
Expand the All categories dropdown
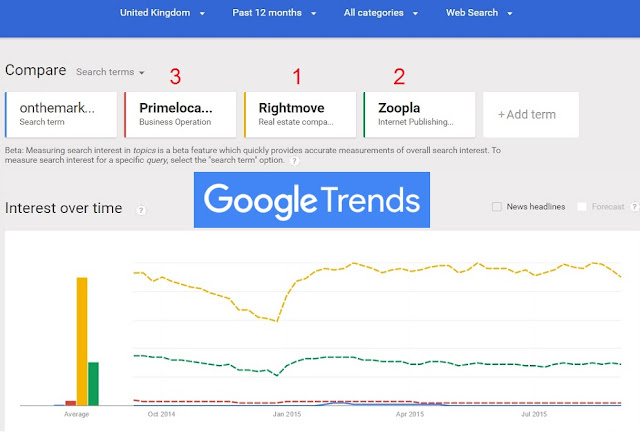point(381,13)
